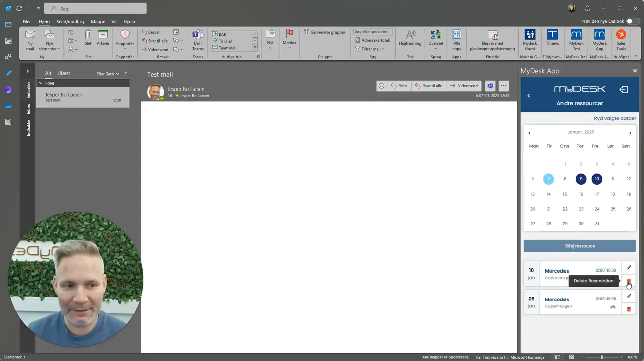
Task: Archive the message with Arkivér
Action: click(x=103, y=38)
